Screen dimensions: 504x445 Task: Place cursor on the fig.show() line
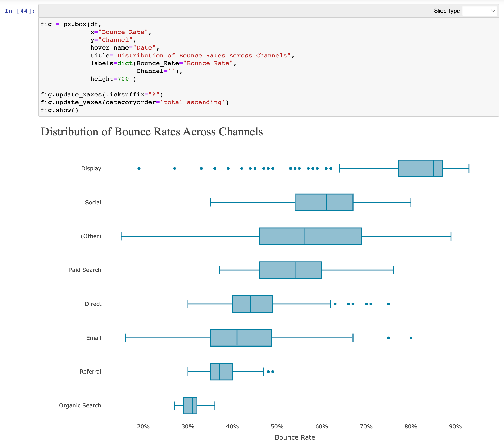coord(59,110)
